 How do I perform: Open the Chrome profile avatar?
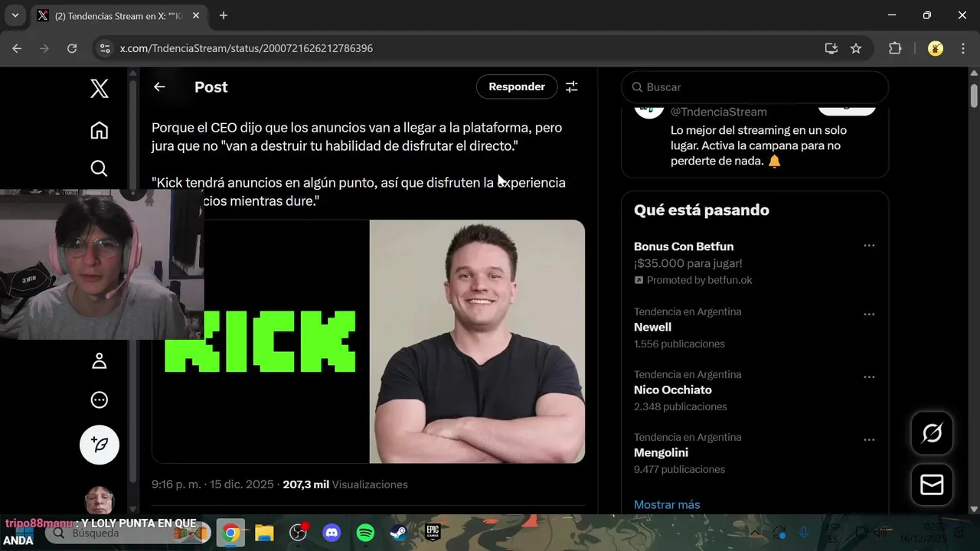coord(936,48)
